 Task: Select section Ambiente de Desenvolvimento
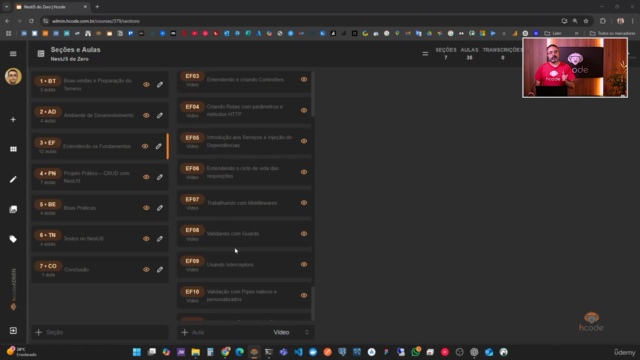(x=99, y=116)
